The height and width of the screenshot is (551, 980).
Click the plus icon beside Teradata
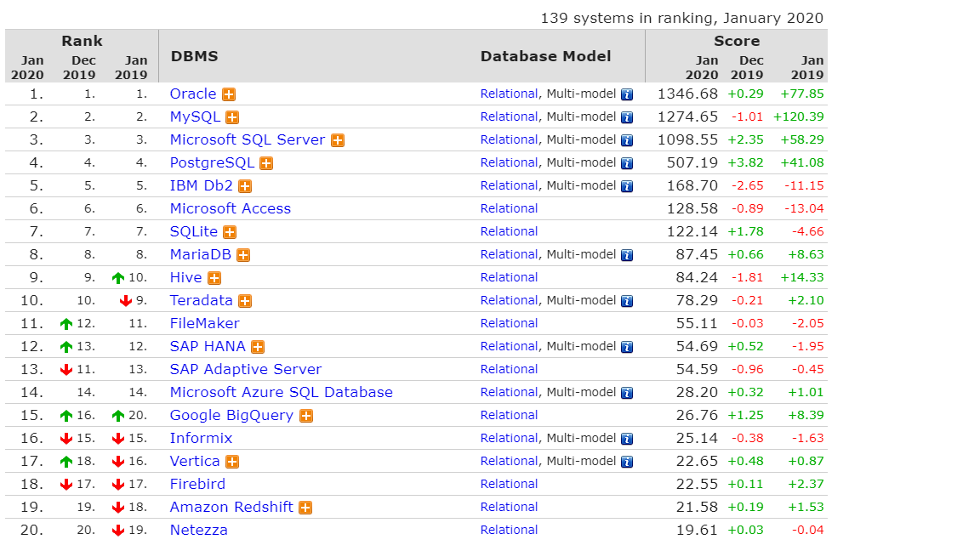(245, 301)
